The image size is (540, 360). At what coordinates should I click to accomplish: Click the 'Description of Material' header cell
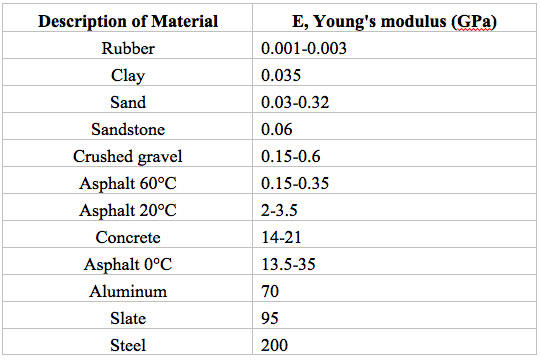pos(127,18)
